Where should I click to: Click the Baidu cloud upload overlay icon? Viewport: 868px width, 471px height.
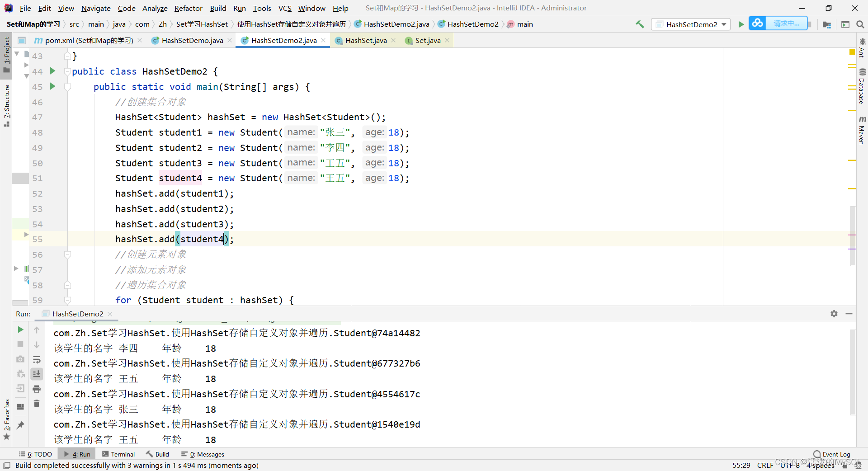click(758, 23)
